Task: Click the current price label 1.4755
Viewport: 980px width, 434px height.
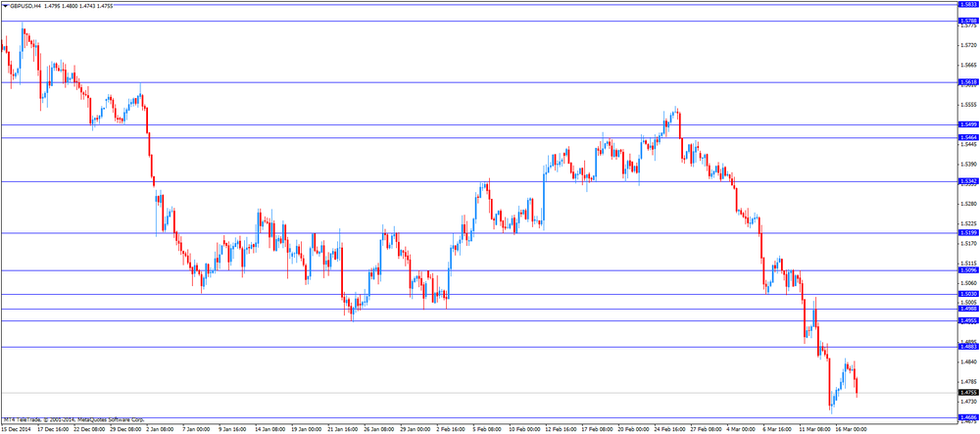Action: pyautogui.click(x=967, y=393)
